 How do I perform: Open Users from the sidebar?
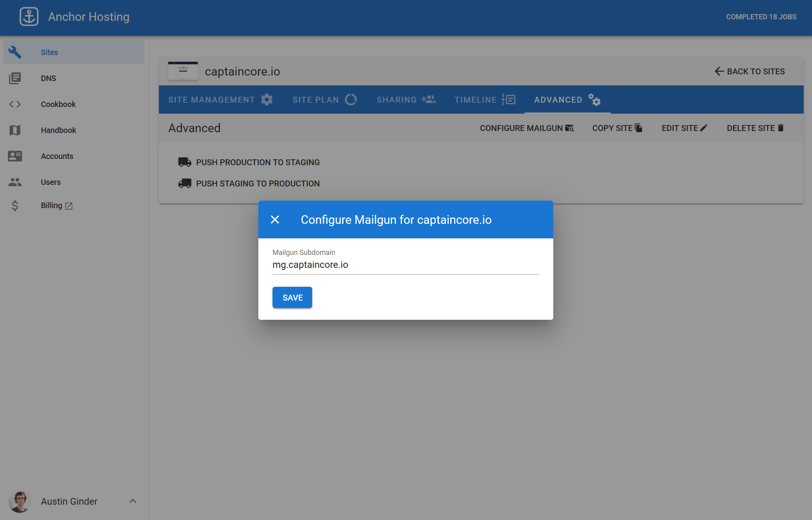pyautogui.click(x=74, y=182)
